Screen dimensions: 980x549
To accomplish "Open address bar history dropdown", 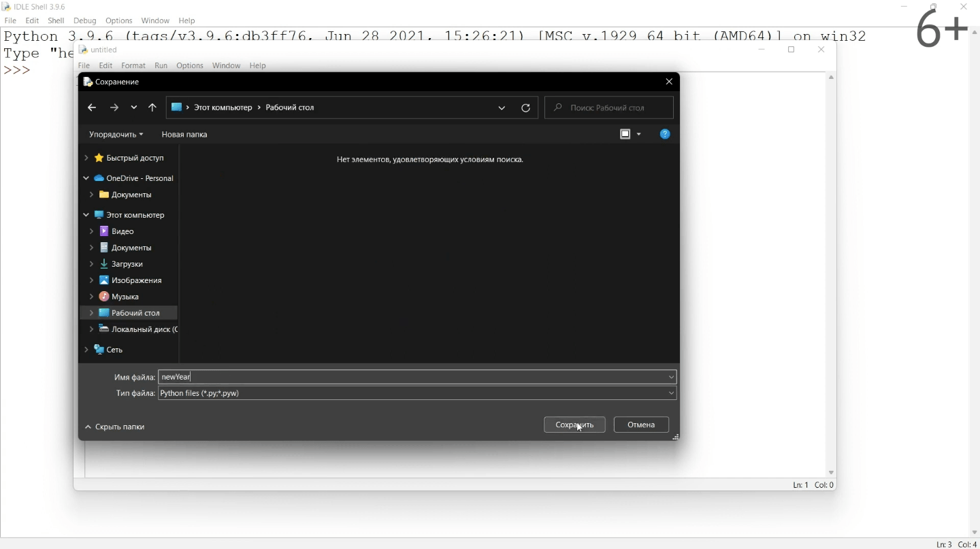I will coord(503,108).
